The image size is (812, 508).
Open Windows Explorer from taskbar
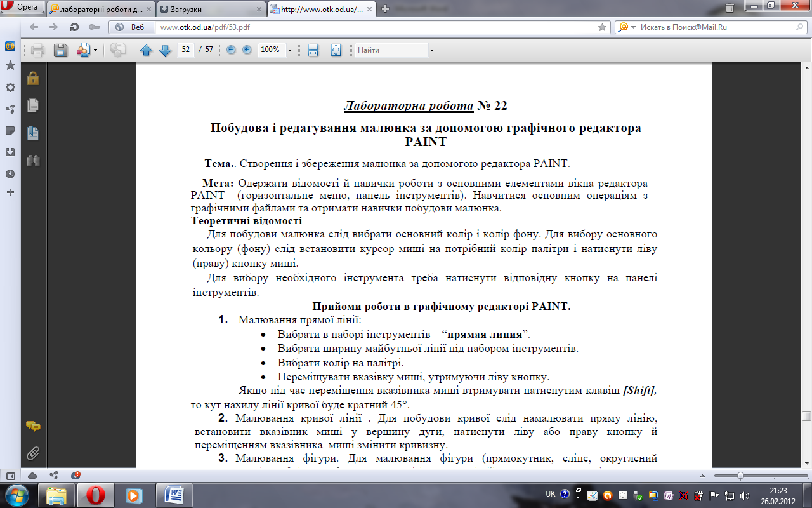(56, 495)
